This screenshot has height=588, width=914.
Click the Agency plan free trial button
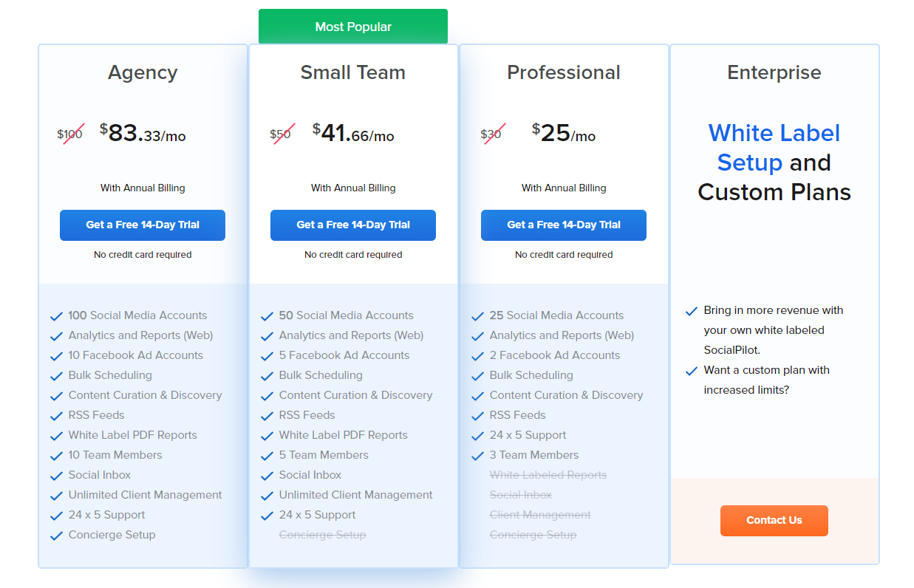pyautogui.click(x=143, y=225)
